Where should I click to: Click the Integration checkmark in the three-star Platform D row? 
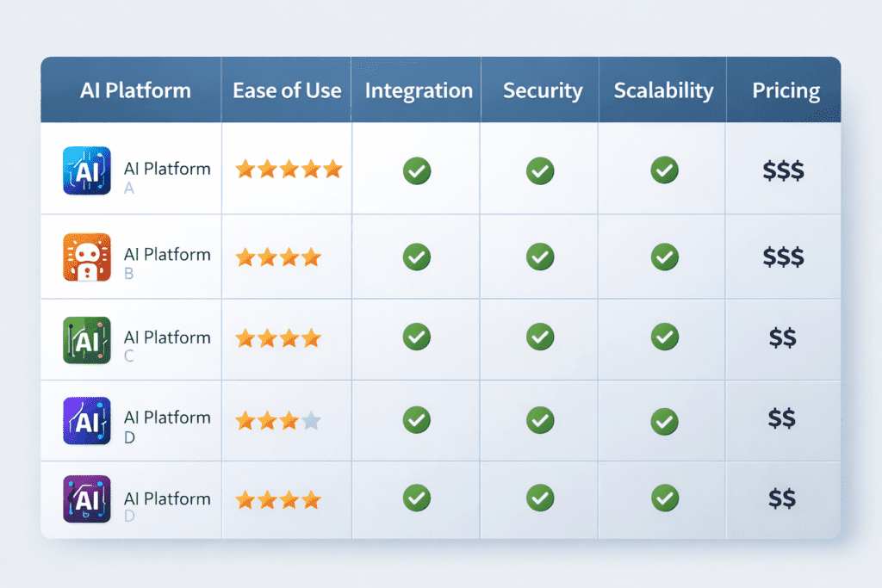pos(417,420)
